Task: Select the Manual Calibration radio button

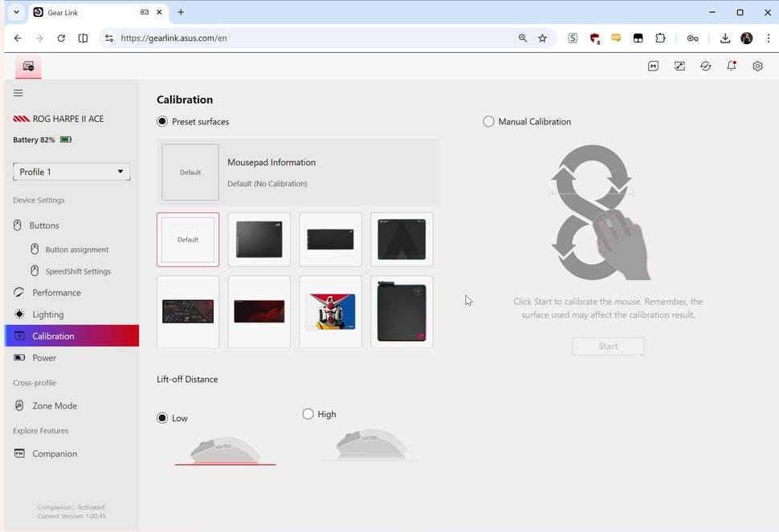Action: [x=488, y=121]
